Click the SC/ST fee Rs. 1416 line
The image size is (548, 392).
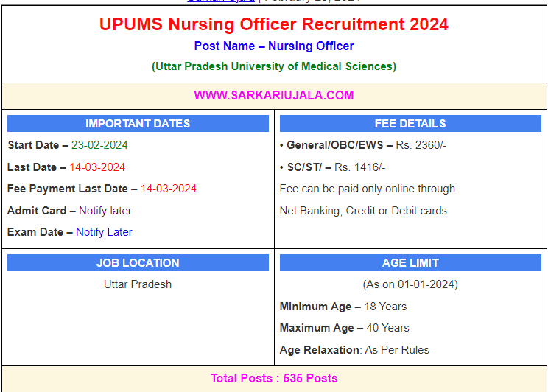pyautogui.click(x=333, y=167)
